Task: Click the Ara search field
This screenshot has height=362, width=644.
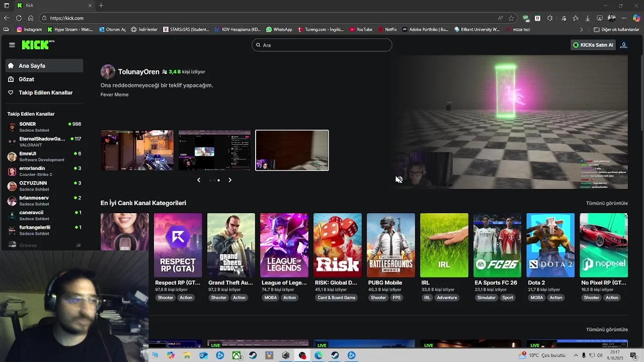Action: click(322, 45)
